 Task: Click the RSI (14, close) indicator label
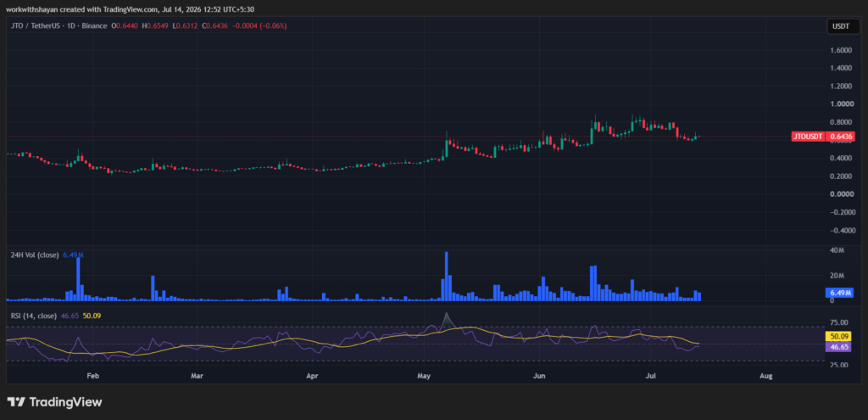pyautogui.click(x=34, y=316)
